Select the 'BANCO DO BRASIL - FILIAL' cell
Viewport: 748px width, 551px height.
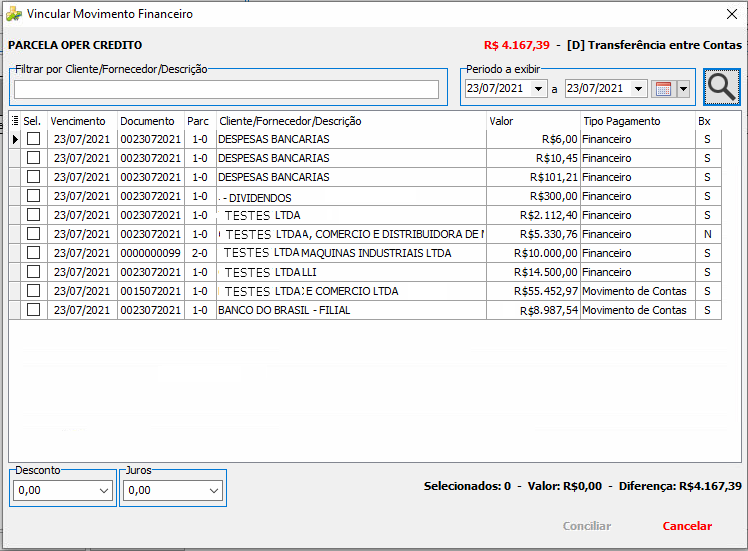[x=351, y=311]
